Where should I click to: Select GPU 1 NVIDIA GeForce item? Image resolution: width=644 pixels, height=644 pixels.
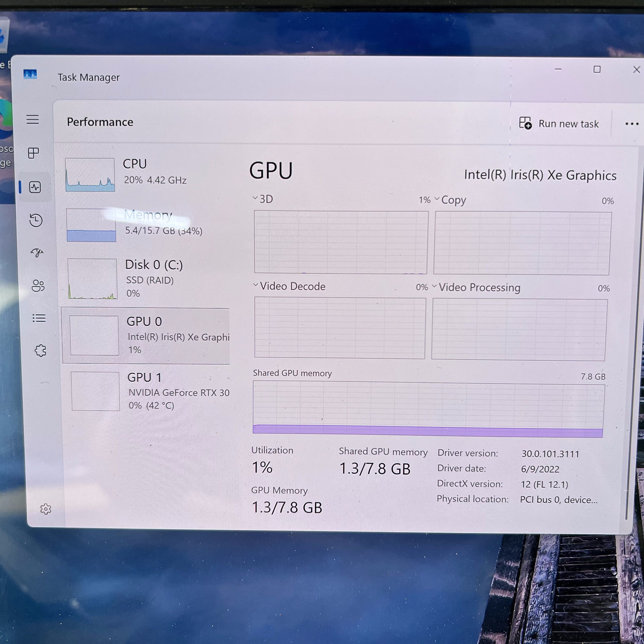(x=150, y=391)
